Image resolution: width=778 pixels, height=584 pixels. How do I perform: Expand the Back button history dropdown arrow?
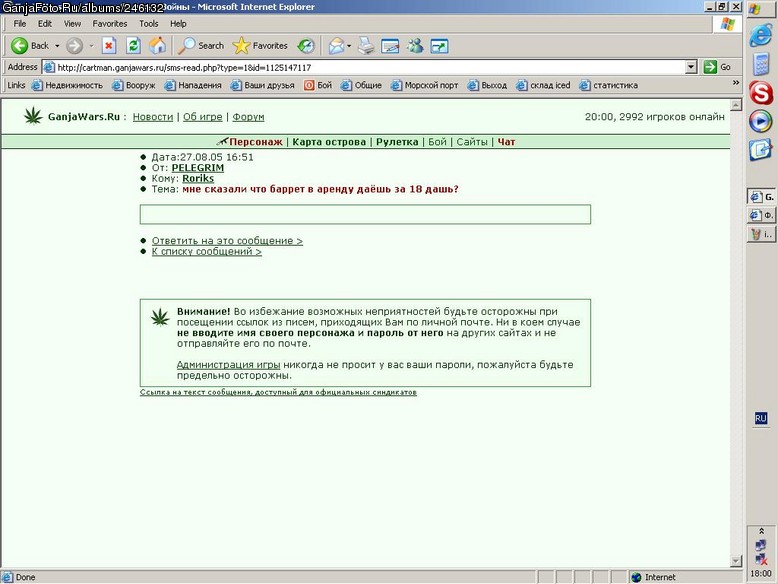pos(57,46)
